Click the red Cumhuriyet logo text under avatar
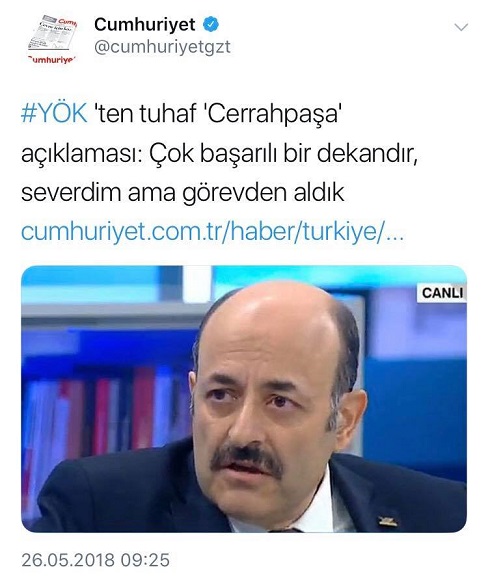Viewport: 488px width, 578px height. click(x=52, y=60)
